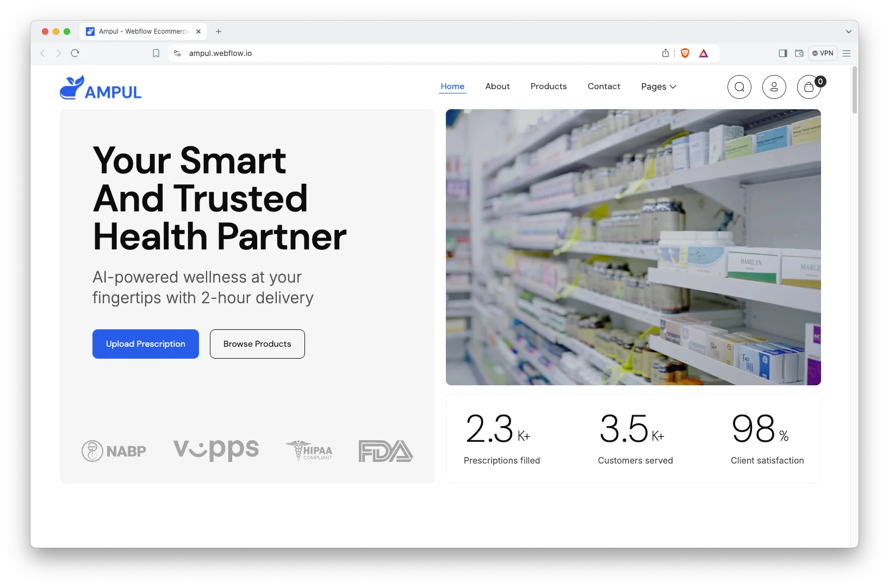Open the user account icon
The height and width of the screenshot is (588, 889).
(774, 87)
